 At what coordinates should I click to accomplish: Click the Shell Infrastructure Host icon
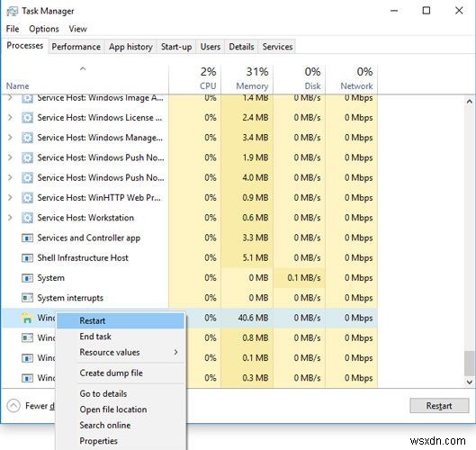(27, 257)
